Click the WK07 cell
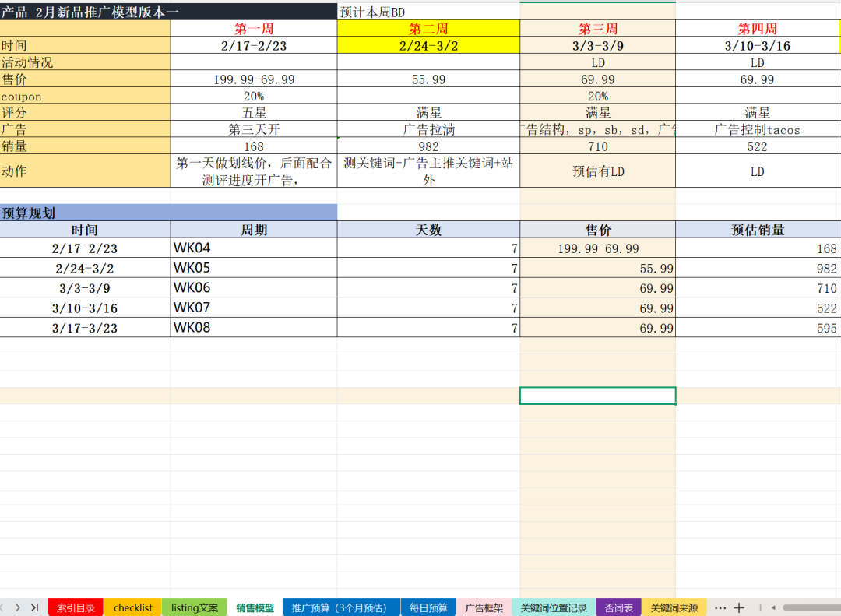The height and width of the screenshot is (616, 841). click(x=254, y=308)
